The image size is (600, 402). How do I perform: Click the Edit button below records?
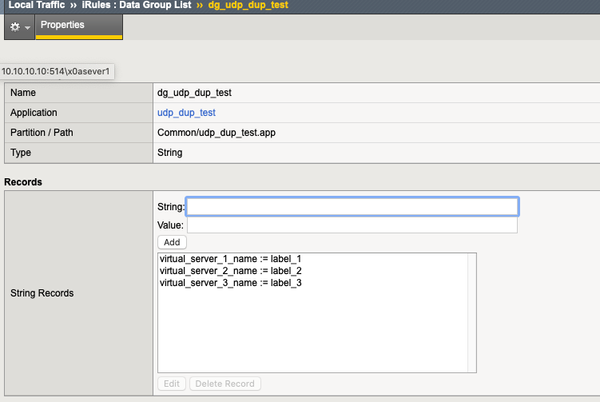click(x=171, y=384)
